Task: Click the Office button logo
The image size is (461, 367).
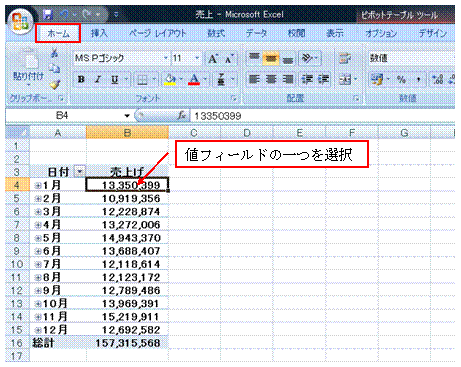Action: click(x=21, y=22)
